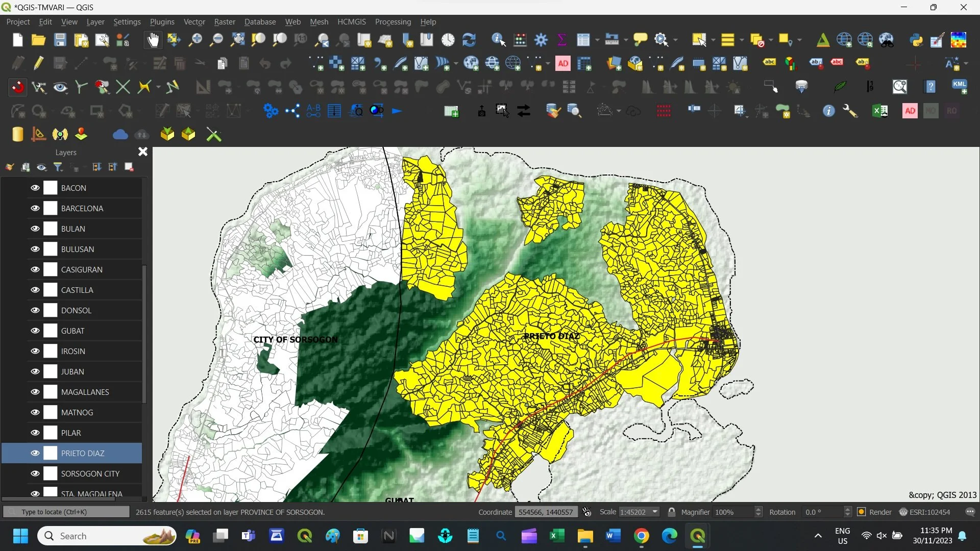
Task: Open the Identify Features tool
Action: coord(498,40)
